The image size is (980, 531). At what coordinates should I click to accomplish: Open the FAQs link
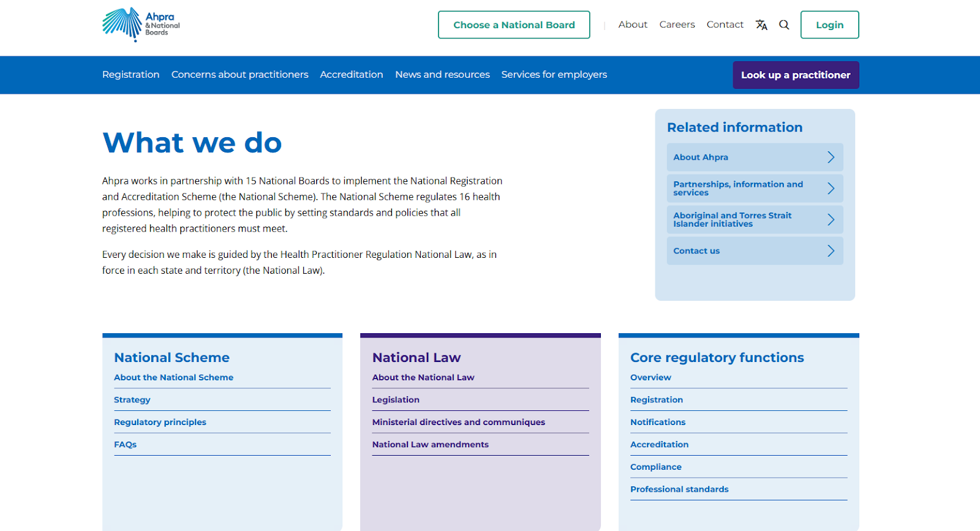pyautogui.click(x=125, y=445)
